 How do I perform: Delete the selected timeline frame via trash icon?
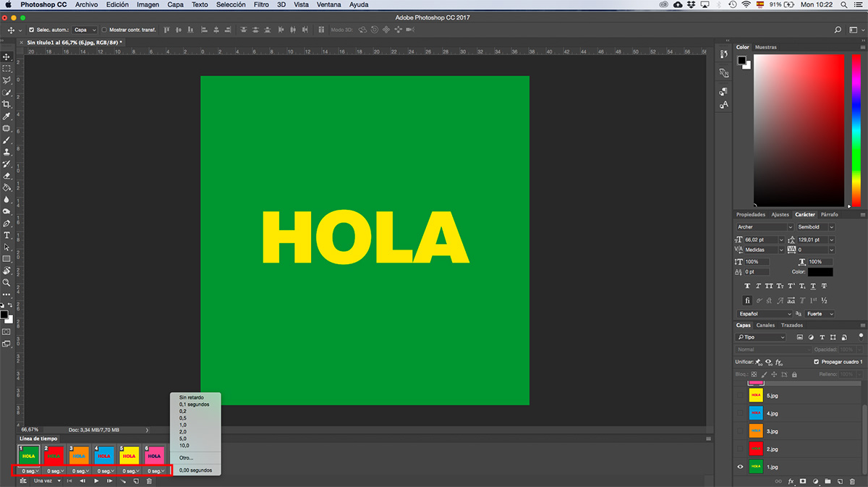click(x=149, y=480)
